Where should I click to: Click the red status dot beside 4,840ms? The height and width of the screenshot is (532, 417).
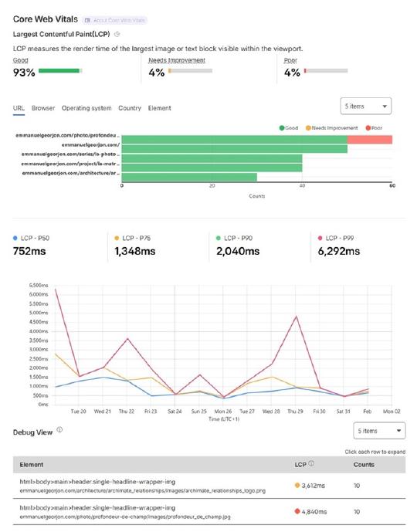[x=297, y=511]
